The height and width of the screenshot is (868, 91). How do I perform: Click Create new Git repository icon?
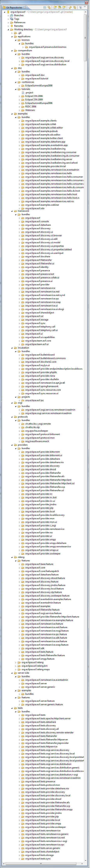(x=64, y=7)
